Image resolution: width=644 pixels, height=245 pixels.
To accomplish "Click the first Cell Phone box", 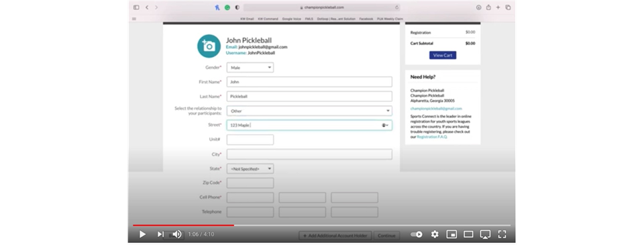I will tap(250, 197).
